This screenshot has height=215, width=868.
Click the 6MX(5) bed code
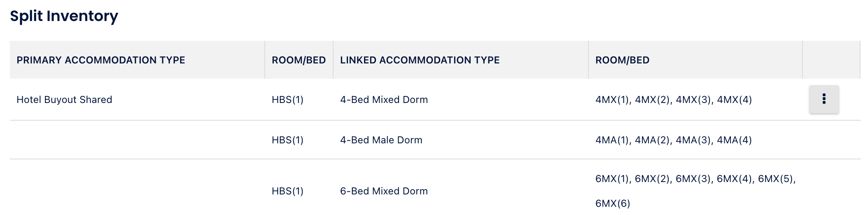(x=776, y=179)
